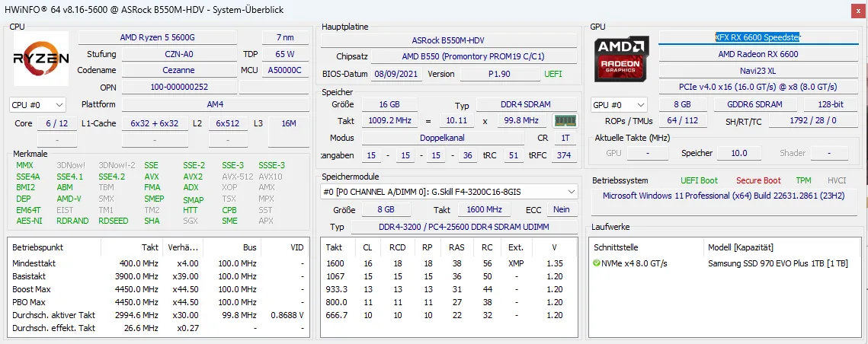Click the TPM indicator

803,180
